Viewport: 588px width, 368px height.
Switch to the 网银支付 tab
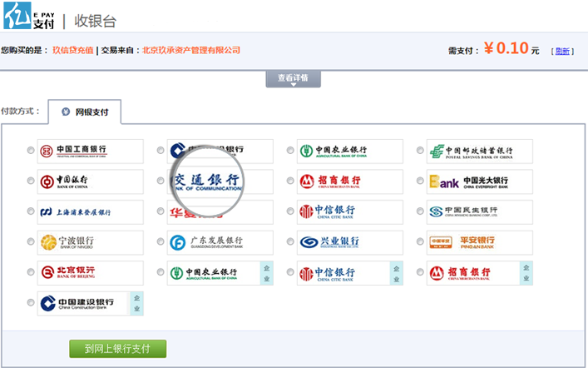point(85,112)
